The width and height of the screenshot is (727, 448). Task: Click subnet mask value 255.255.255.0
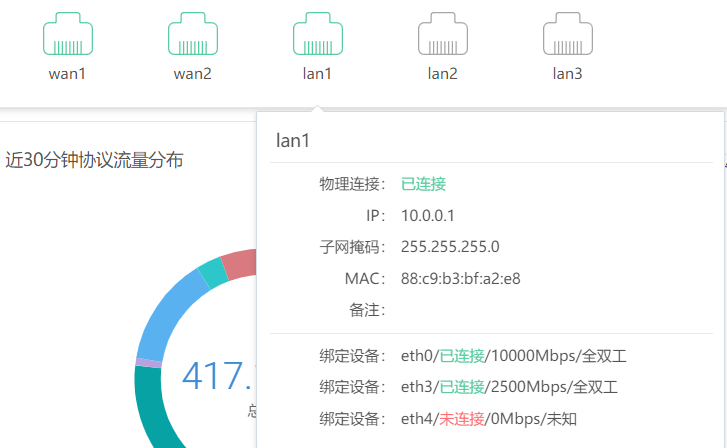[x=450, y=247]
